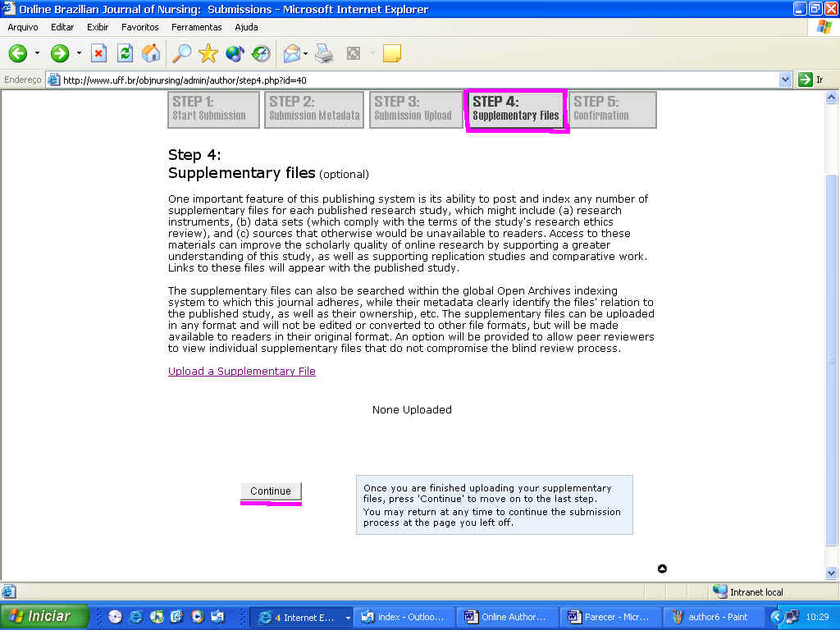Print the page using the printer icon
Screen dimensions: 840x630
click(x=324, y=54)
